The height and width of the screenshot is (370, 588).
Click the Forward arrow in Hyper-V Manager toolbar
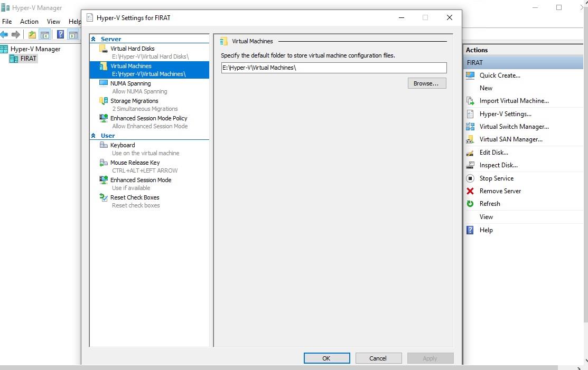16,35
